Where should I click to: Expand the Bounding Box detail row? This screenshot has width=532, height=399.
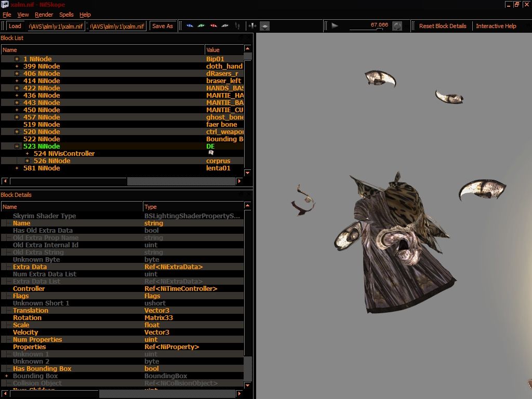(x=6, y=376)
